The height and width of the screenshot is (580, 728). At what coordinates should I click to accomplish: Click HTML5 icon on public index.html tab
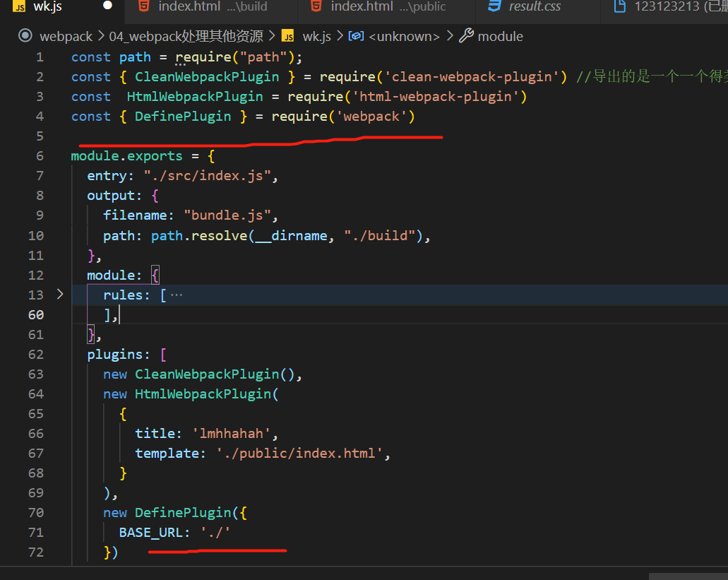[x=316, y=6]
